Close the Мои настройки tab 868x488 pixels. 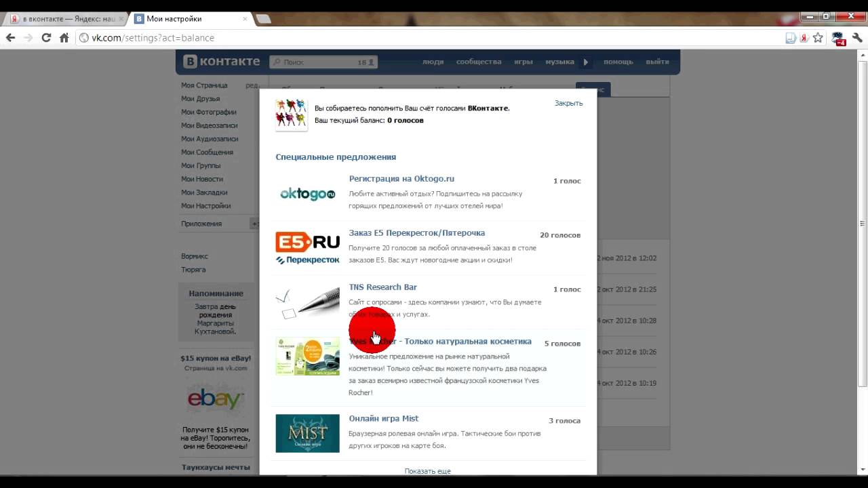click(245, 19)
